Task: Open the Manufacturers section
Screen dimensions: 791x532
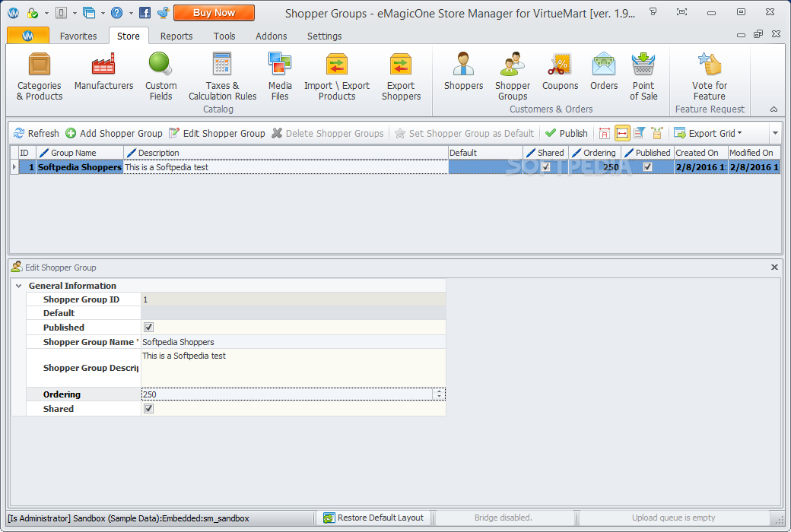Action: click(x=103, y=71)
